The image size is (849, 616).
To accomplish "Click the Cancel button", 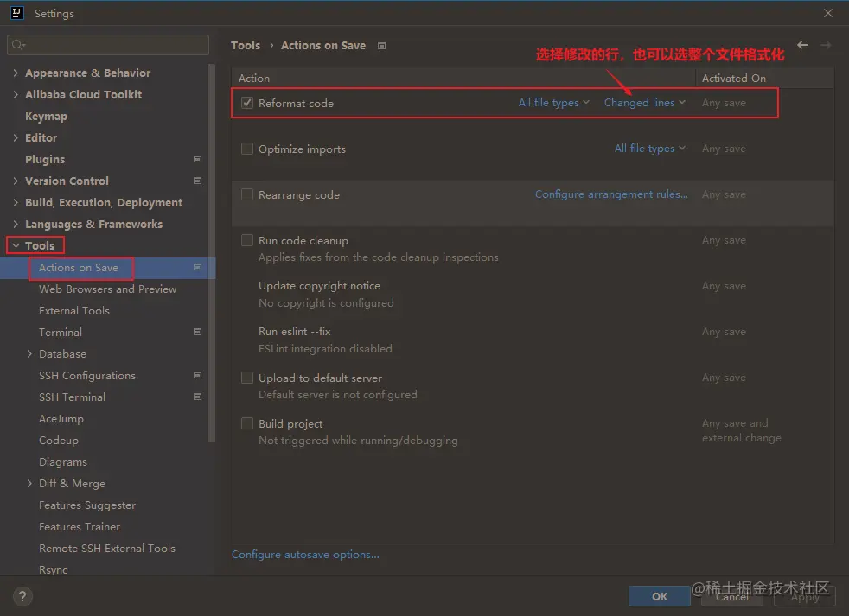I will click(x=732, y=596).
